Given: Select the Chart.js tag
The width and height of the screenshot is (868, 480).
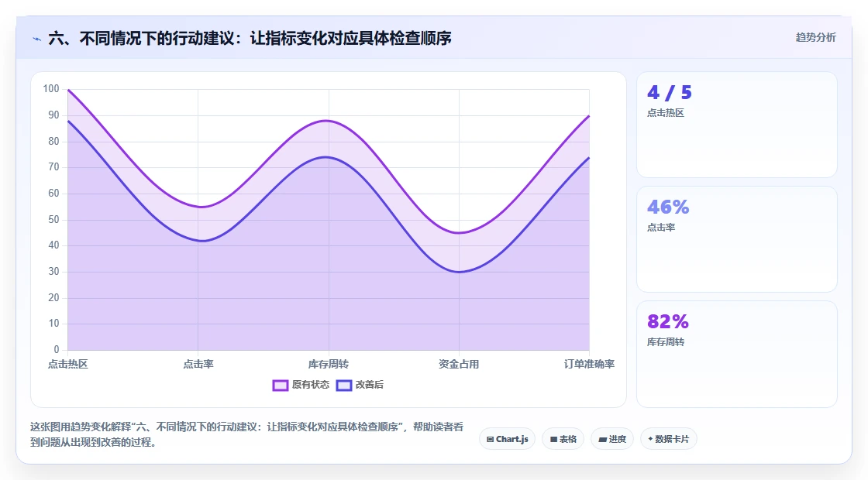Looking at the screenshot, I should pyautogui.click(x=507, y=439).
